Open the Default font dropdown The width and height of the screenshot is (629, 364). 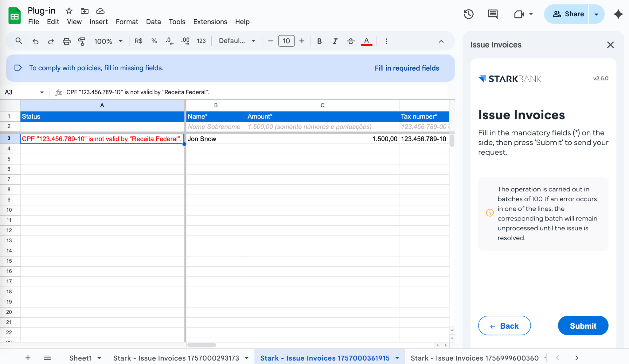point(237,41)
